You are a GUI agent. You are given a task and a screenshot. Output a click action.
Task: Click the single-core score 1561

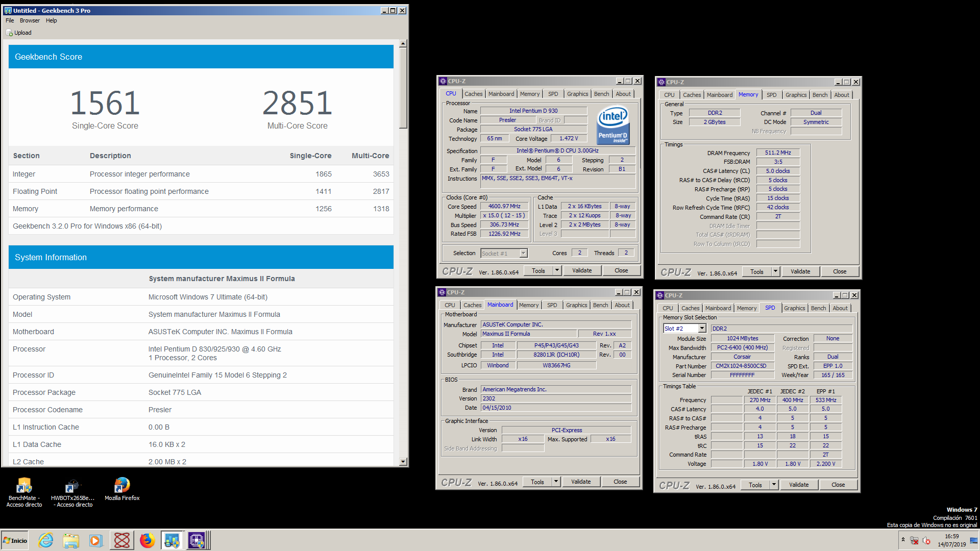(105, 103)
